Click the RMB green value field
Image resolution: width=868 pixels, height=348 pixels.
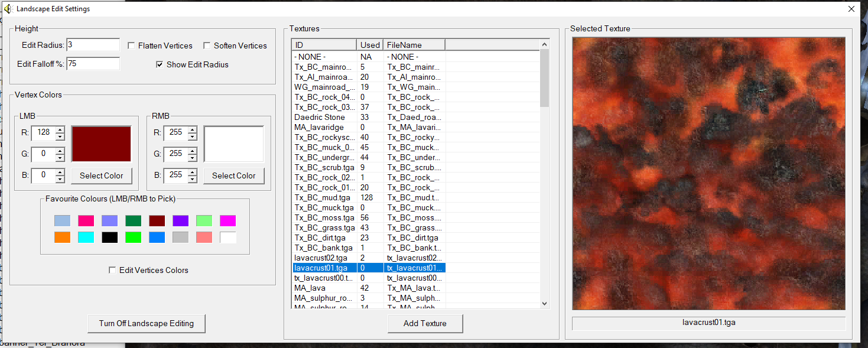(x=175, y=154)
